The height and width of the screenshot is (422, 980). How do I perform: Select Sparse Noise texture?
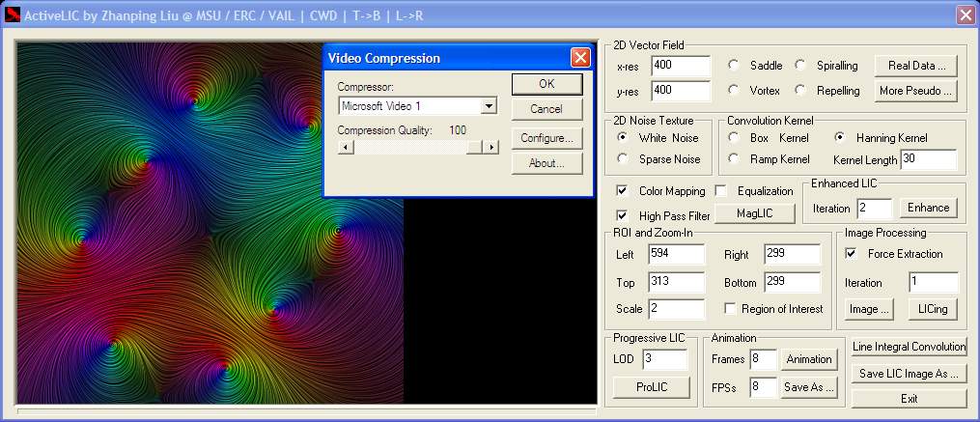pos(623,158)
